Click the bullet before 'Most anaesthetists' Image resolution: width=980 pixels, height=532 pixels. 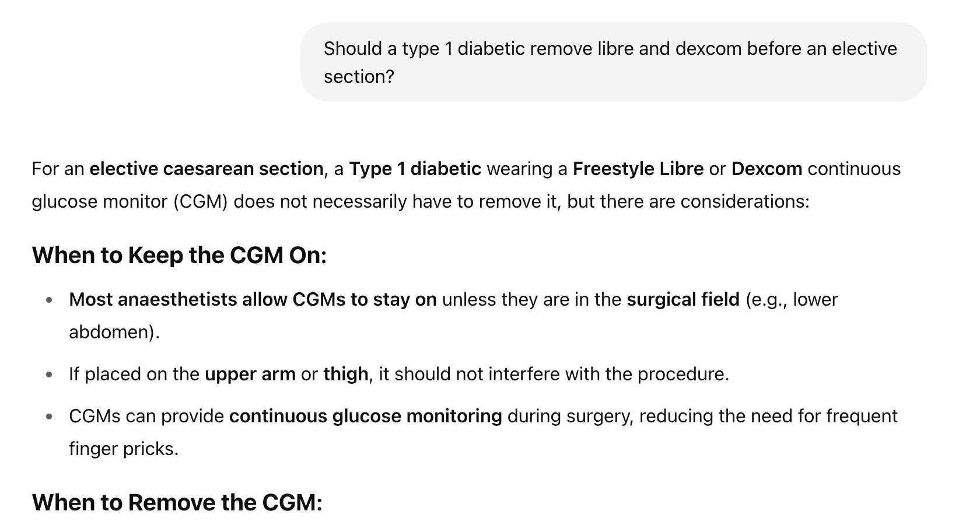point(50,300)
